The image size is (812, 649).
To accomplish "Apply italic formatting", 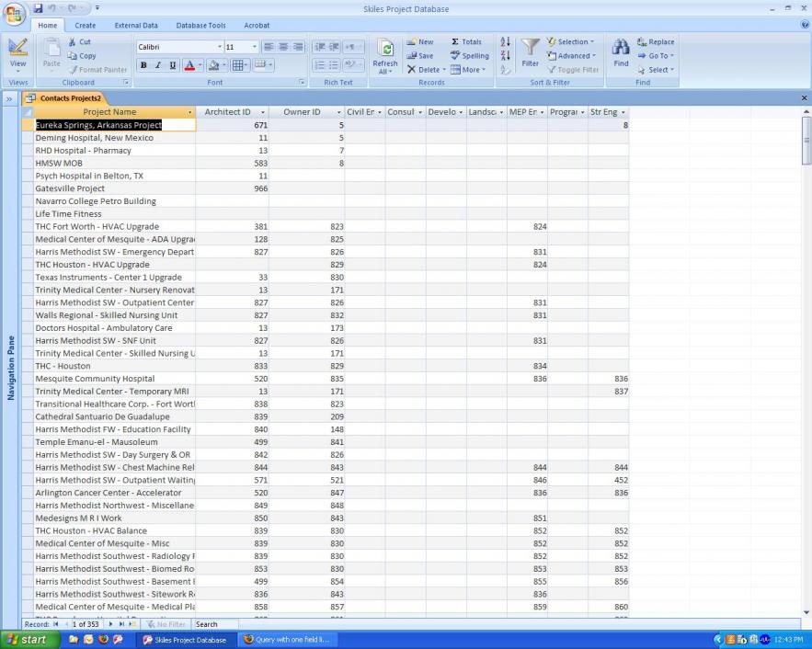I will pos(158,65).
